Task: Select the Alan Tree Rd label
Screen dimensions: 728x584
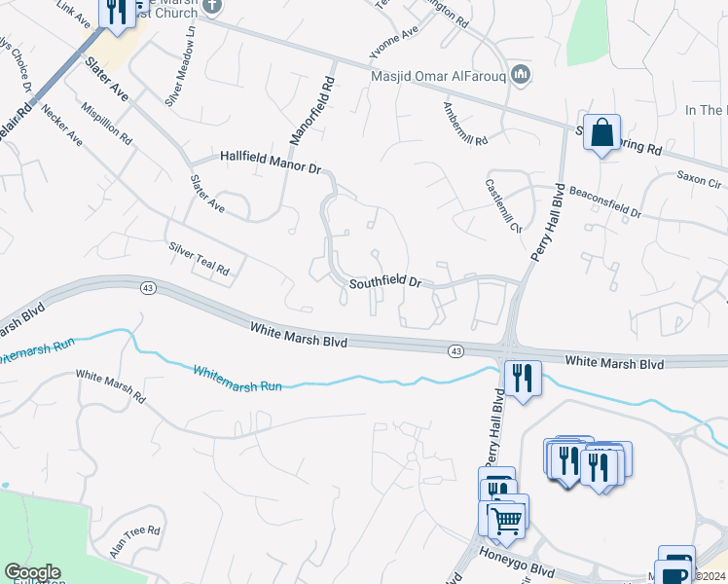Action: [134, 542]
